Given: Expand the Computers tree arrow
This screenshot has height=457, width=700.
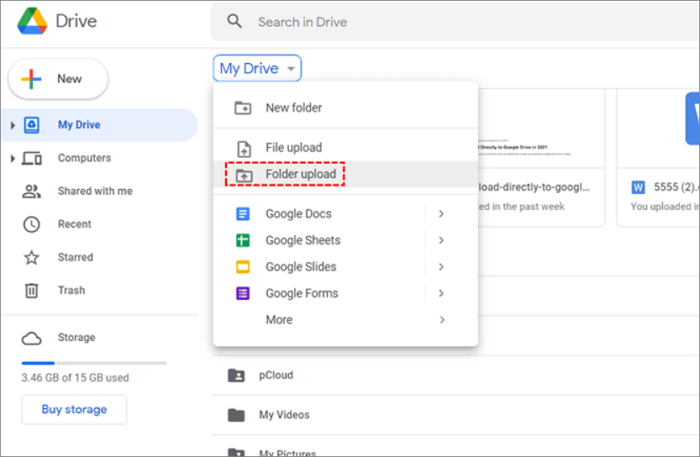Looking at the screenshot, I should (x=12, y=159).
